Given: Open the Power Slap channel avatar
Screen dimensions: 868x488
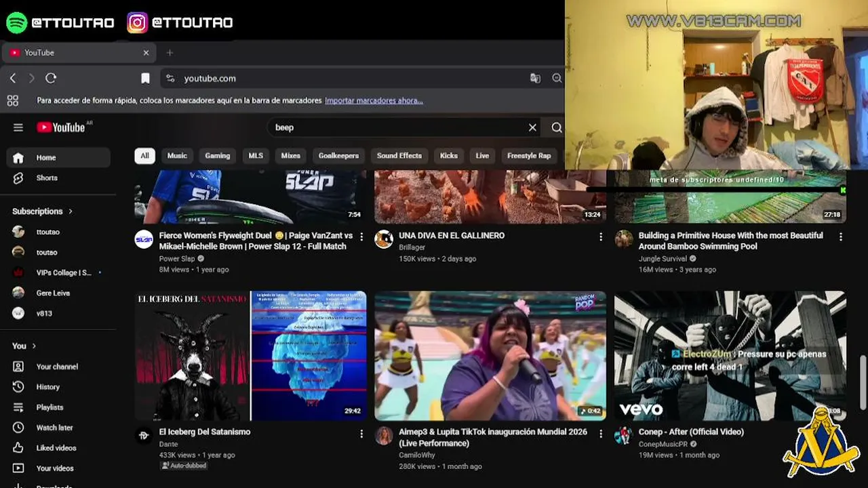Looking at the screenshot, I should pyautogui.click(x=144, y=239).
